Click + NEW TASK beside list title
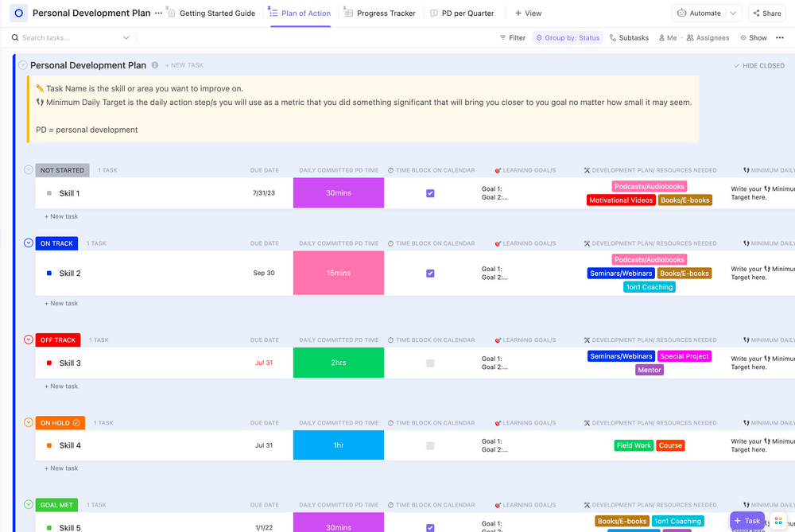Image resolution: width=795 pixels, height=532 pixels. click(184, 65)
